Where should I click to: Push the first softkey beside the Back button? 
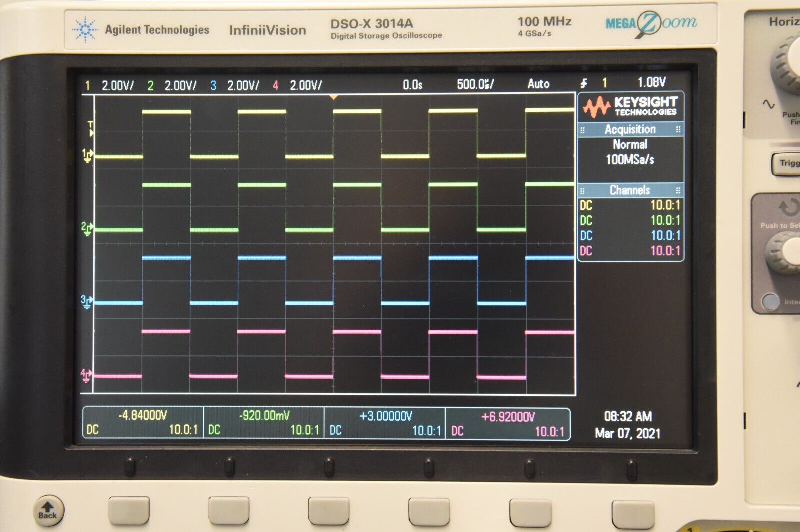click(129, 511)
